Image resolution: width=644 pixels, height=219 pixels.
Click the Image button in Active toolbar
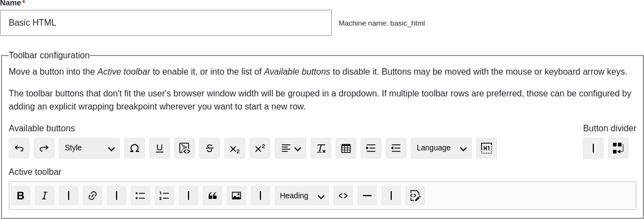tap(236, 196)
